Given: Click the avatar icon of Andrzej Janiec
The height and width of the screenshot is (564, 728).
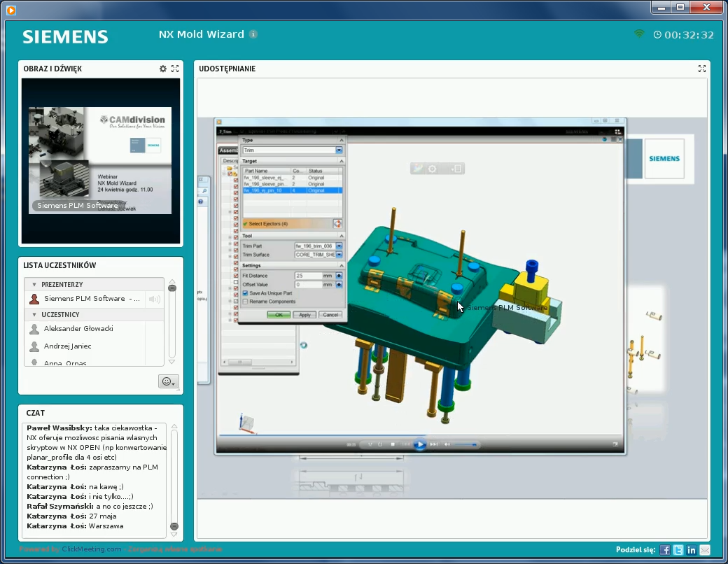Looking at the screenshot, I should coord(34,346).
